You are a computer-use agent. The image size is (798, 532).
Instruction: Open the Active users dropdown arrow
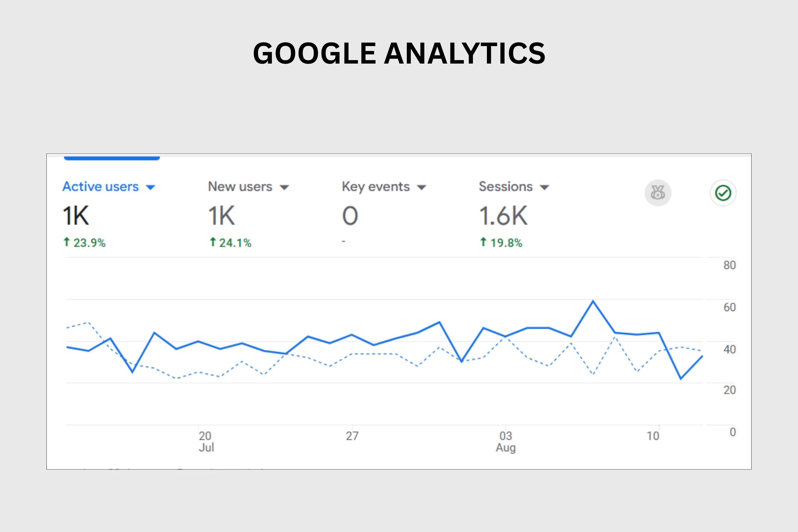coord(150,187)
